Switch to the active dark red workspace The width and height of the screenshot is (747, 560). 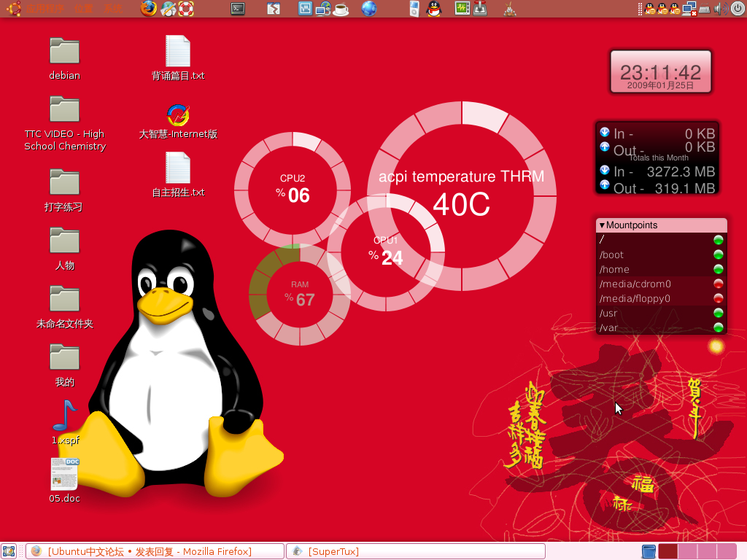point(668,551)
